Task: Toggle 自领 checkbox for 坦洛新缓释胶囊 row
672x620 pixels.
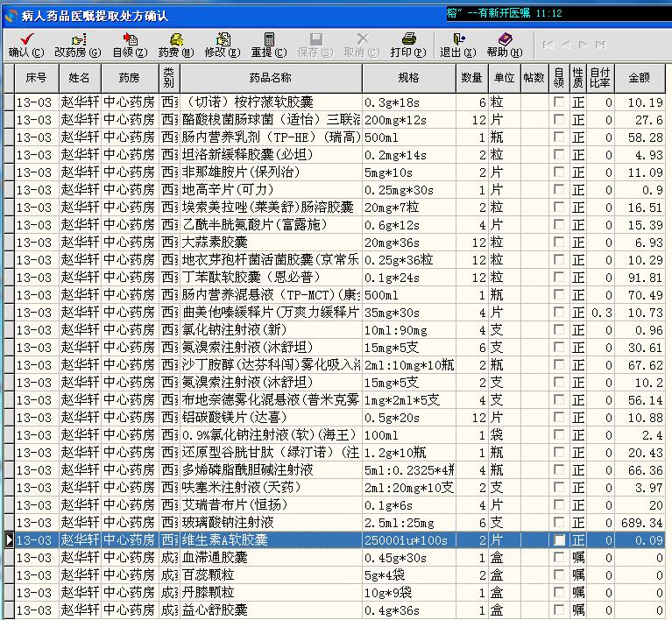Action: [x=559, y=154]
